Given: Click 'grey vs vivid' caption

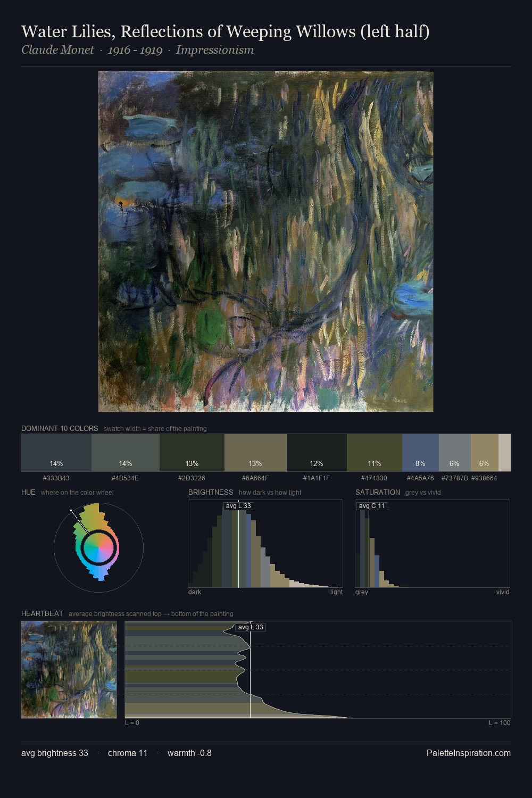Looking at the screenshot, I should point(423,493).
